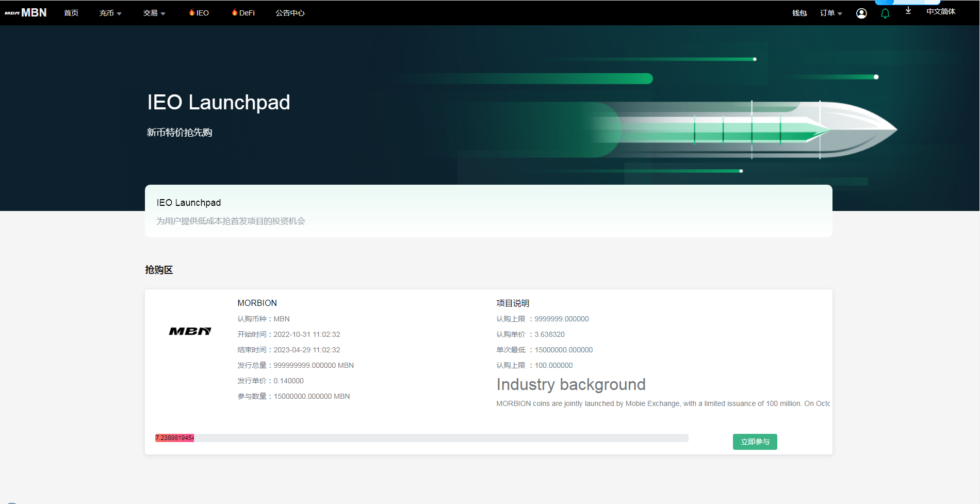
Task: Expand the 交易 trade dropdown
Action: [154, 13]
